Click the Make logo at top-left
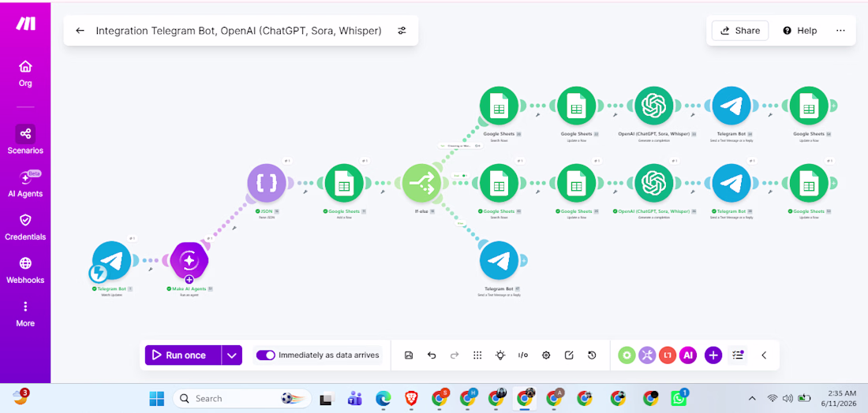This screenshot has width=868, height=413. [25, 23]
